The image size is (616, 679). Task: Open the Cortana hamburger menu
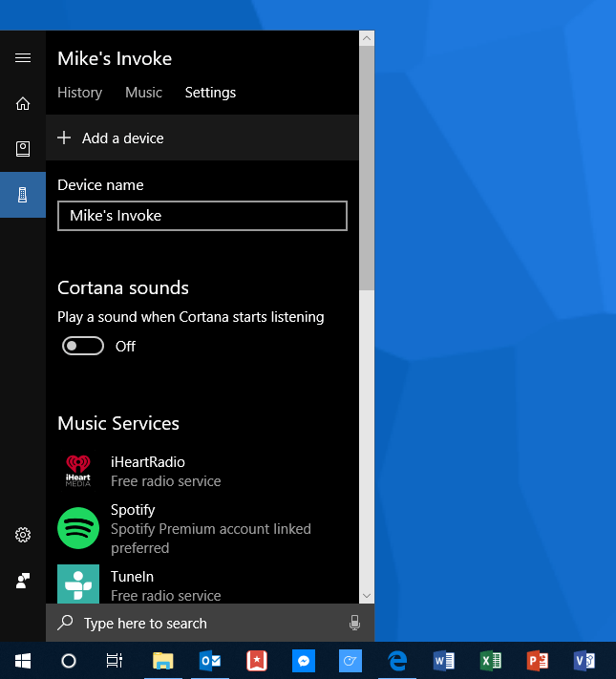pyautogui.click(x=23, y=57)
